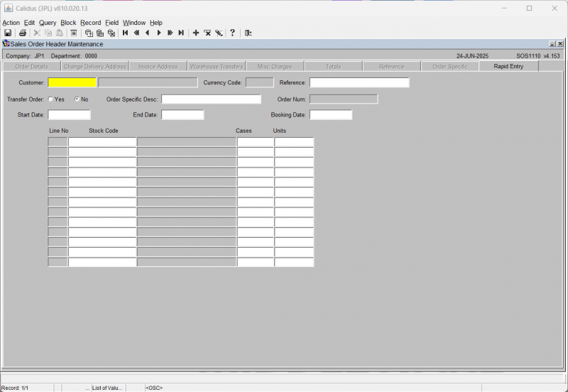Click the '24-JUN-2025' date text
Image resolution: width=568 pixels, height=392 pixels.
pyautogui.click(x=472, y=56)
